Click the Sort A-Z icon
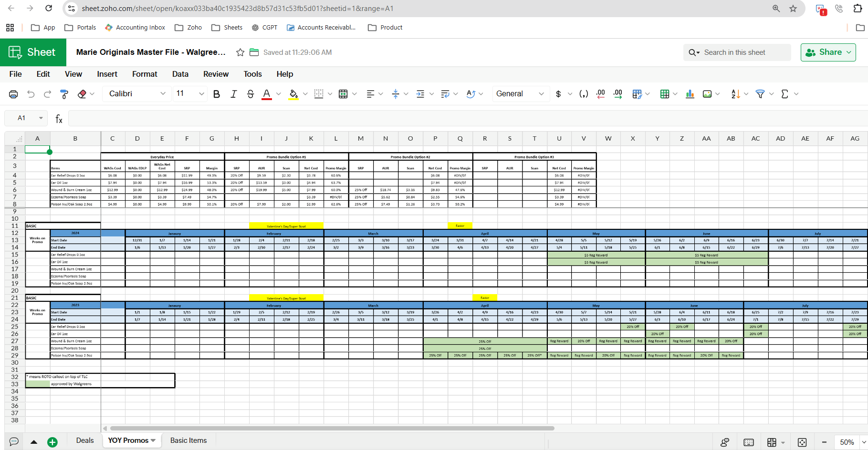Image resolution: width=868 pixels, height=450 pixels. (735, 94)
